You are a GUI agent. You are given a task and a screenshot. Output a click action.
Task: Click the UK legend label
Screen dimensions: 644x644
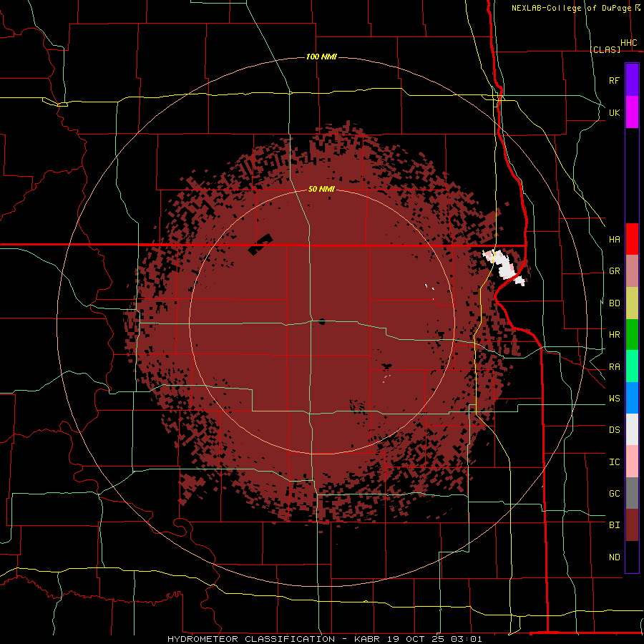(x=614, y=112)
